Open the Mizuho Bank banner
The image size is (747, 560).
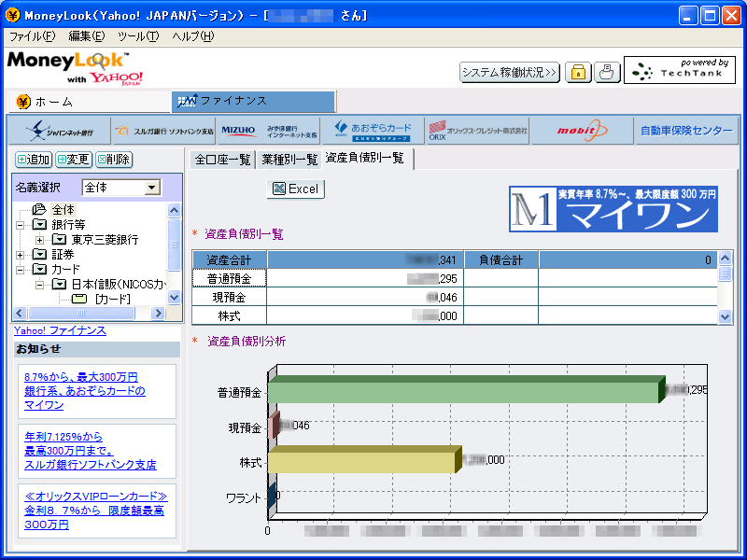click(269, 131)
